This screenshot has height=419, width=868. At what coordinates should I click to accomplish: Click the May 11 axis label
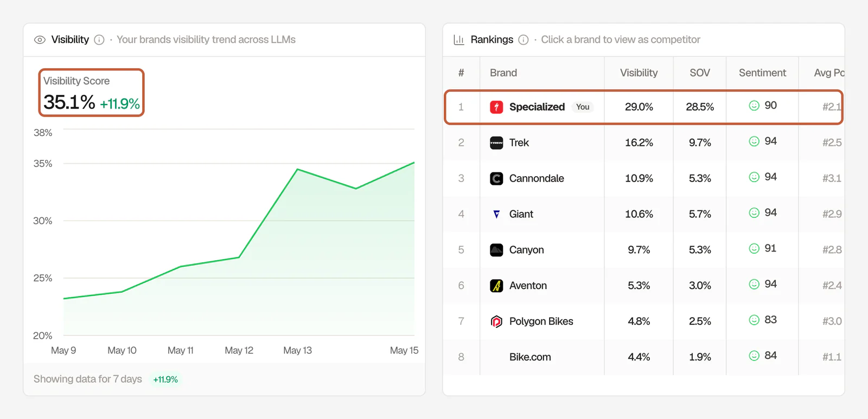[181, 350]
